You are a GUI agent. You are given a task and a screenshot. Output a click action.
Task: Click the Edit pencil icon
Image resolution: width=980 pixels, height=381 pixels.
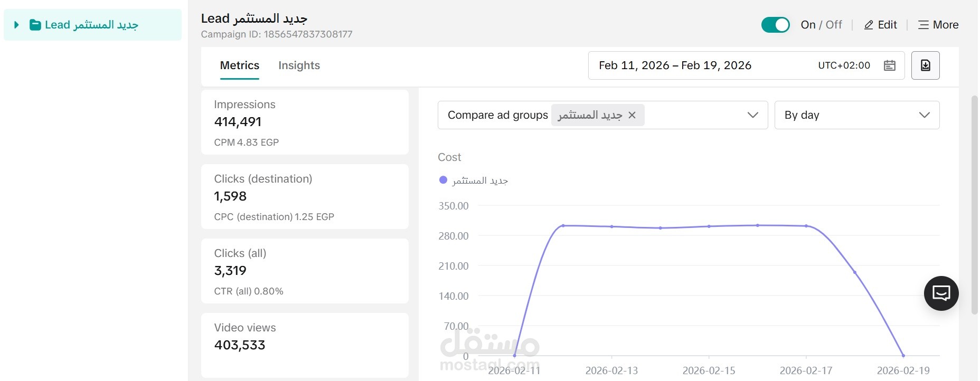(868, 24)
